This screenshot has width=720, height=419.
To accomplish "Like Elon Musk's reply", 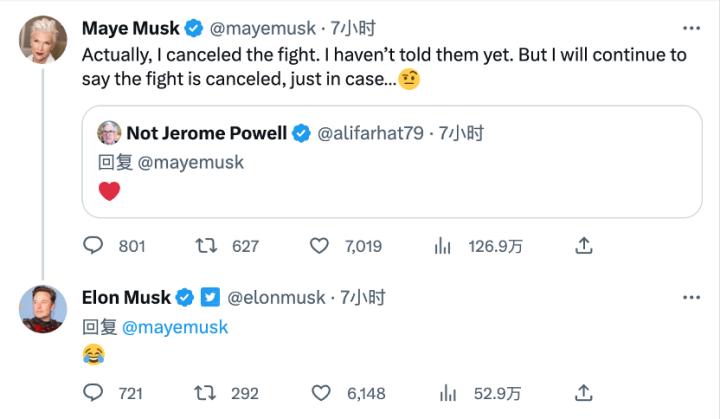I will tap(320, 393).
